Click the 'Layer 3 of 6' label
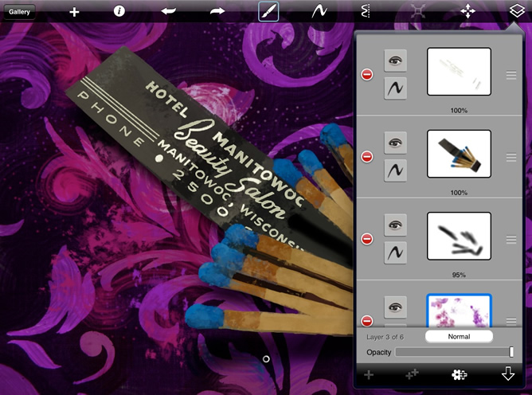 pos(385,337)
